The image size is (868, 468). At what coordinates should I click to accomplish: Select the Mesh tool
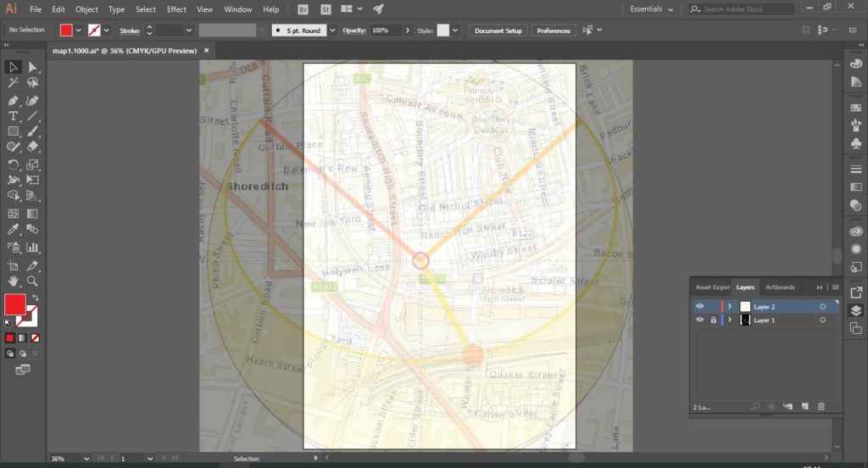pos(13,214)
